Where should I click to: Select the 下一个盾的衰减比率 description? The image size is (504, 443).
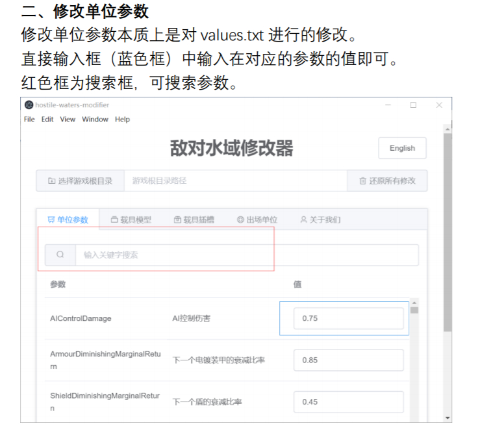207,402
